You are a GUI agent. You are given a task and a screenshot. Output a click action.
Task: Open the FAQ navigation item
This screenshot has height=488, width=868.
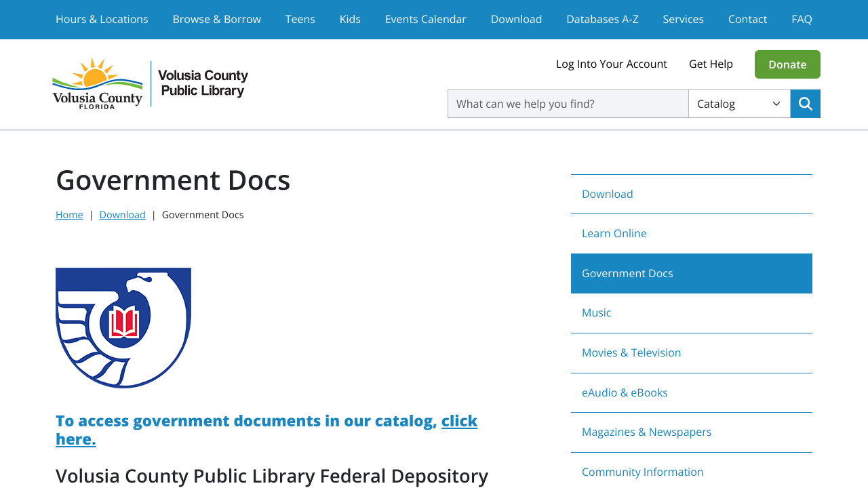802,19
